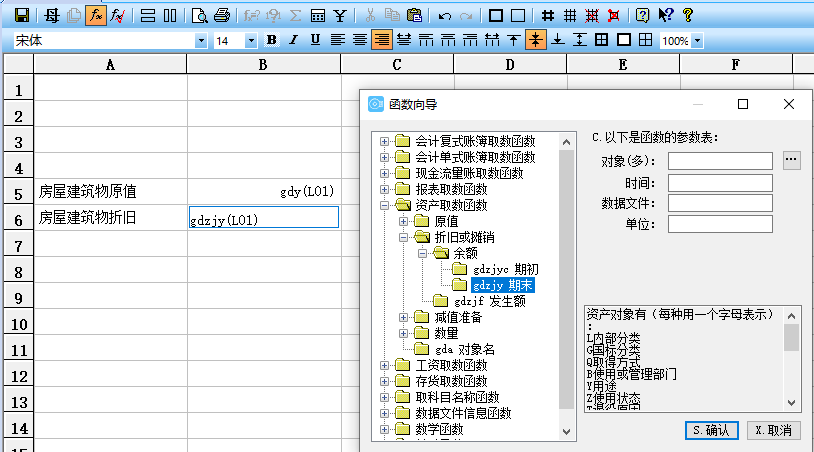
Task: Toggle Bold formatting
Action: point(271,40)
